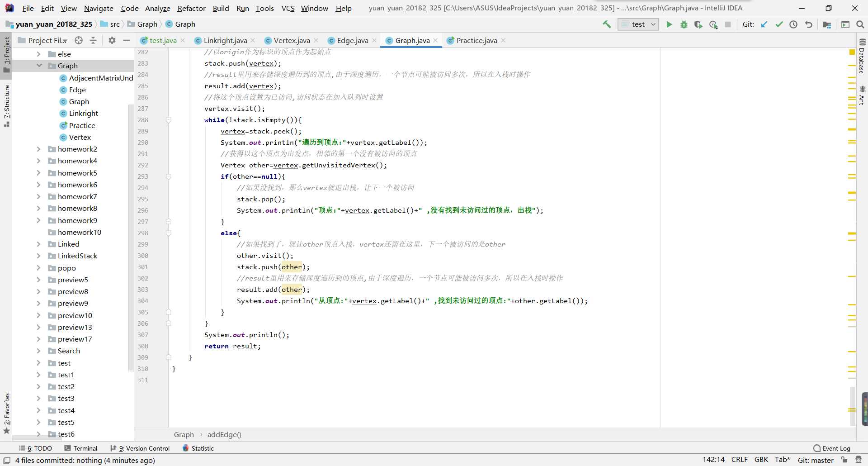This screenshot has width=868, height=466.
Task: Select the homework10 folder
Action: click(x=75, y=232)
